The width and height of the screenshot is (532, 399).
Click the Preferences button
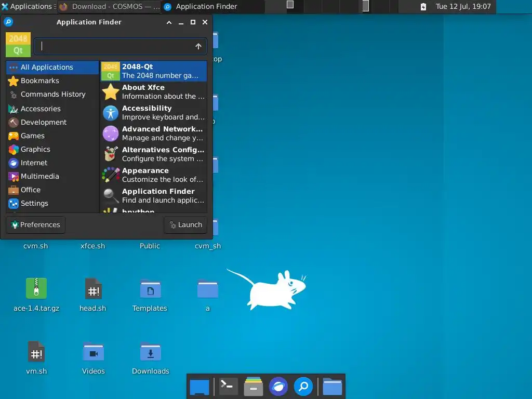point(36,224)
